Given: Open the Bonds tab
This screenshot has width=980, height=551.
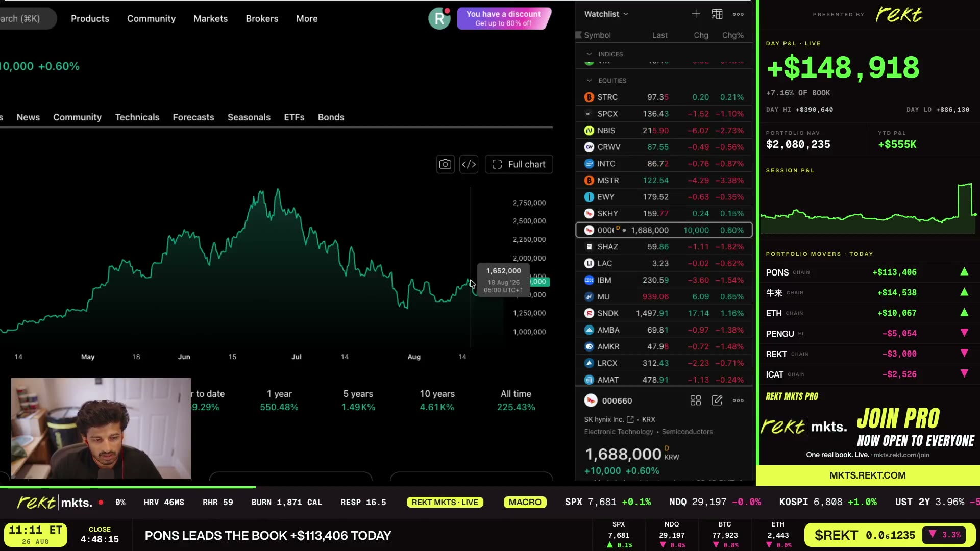Looking at the screenshot, I should coord(331,117).
